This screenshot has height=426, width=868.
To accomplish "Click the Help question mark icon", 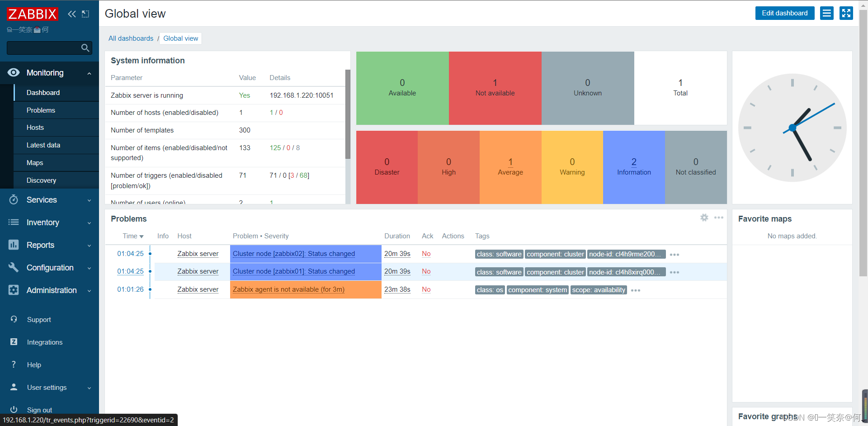I will [x=14, y=364].
